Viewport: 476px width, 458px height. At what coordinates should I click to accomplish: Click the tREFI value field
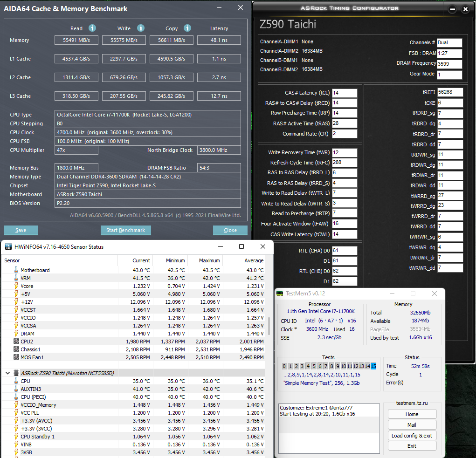pyautogui.click(x=450, y=92)
